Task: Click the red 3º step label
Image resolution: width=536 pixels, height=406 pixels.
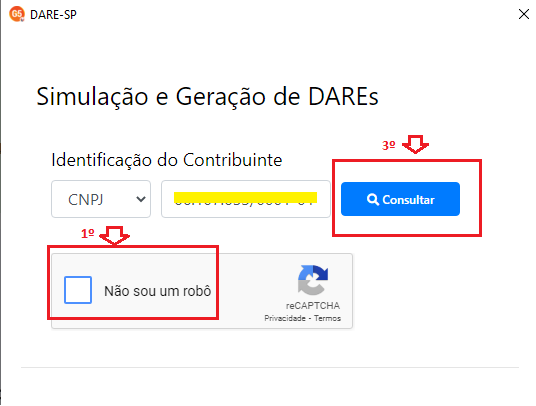Action: 389,145
